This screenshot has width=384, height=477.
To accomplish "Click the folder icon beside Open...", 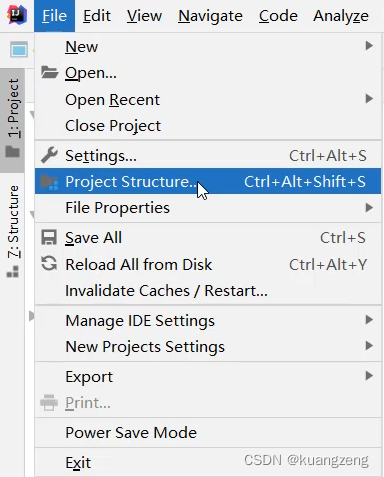I will click(49, 72).
